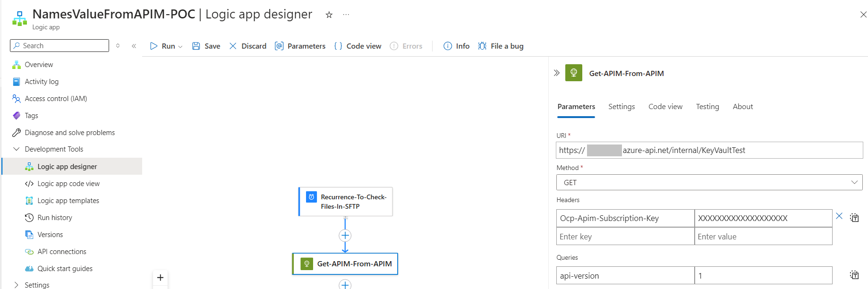Viewport: 868px width, 289px height.
Task: Save the logic app
Action: [x=206, y=46]
